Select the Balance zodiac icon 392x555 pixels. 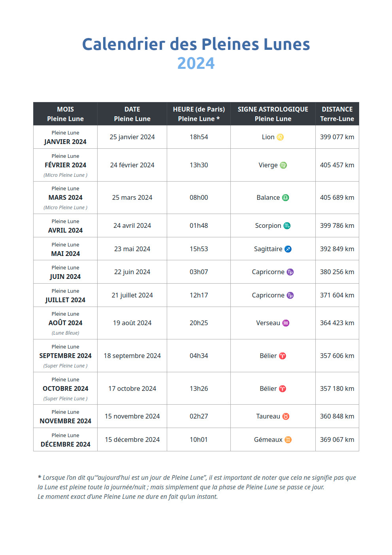[285, 198]
